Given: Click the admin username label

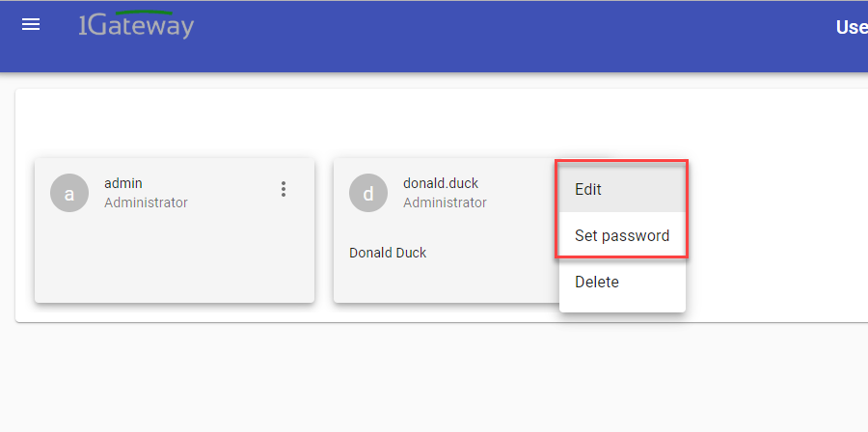Looking at the screenshot, I should pos(123,183).
